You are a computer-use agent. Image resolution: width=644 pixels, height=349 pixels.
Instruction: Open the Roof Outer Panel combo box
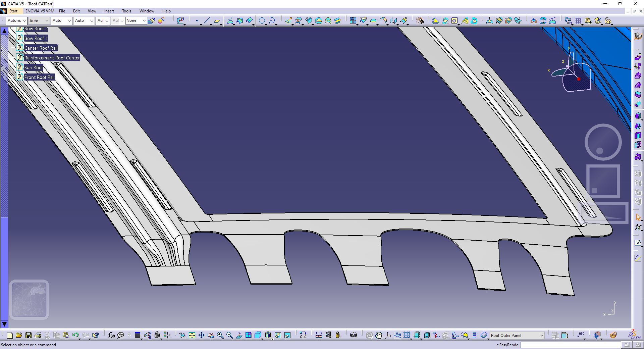517,335
